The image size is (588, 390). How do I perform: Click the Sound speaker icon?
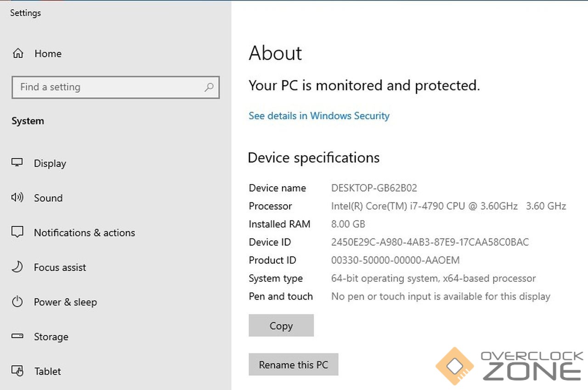(x=17, y=198)
